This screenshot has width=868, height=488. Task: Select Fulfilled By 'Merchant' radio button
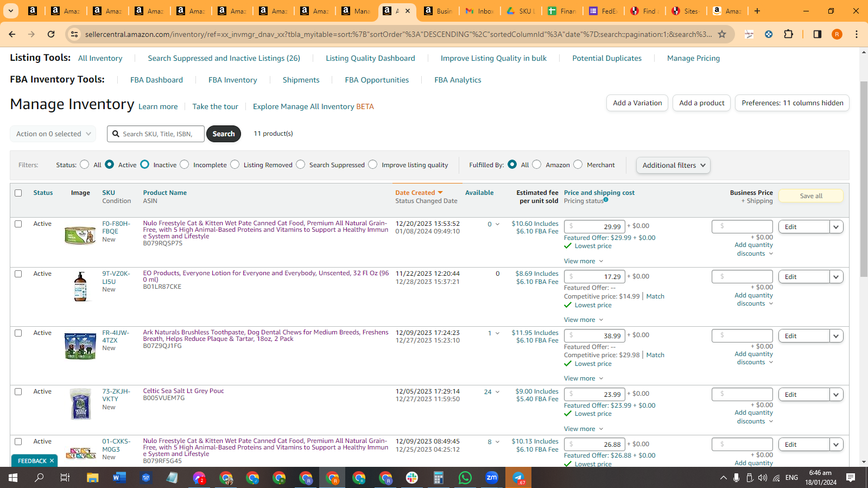click(x=578, y=164)
